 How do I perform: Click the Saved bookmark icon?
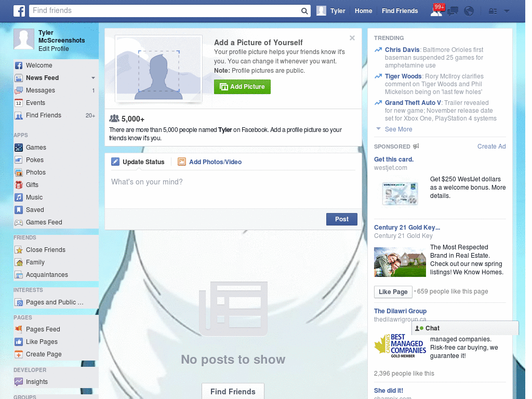(19, 210)
